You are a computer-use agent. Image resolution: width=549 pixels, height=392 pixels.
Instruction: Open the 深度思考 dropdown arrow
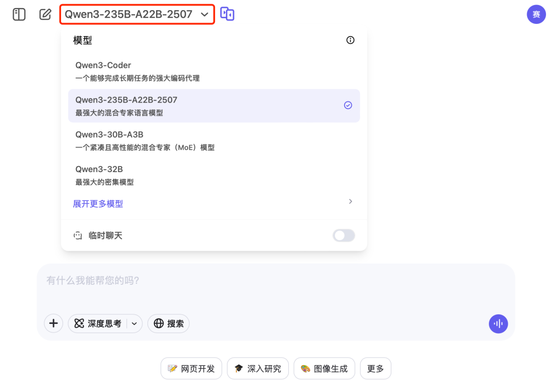pos(134,324)
